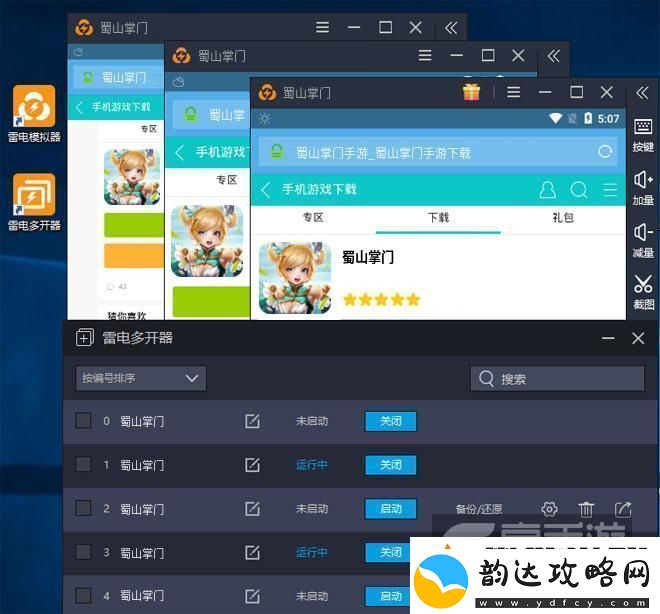This screenshot has width=660, height=614.
Task: Click the address bar showing 蜀山掌门手游下载
Action: click(x=438, y=152)
